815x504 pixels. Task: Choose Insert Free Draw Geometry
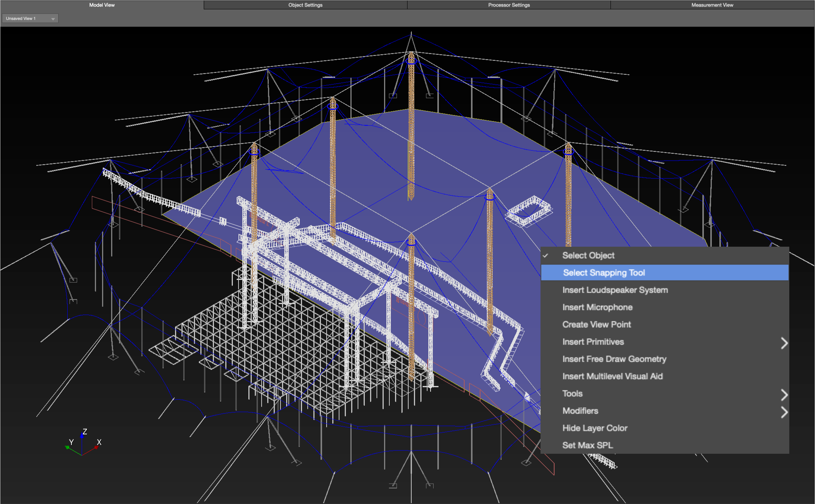point(665,359)
